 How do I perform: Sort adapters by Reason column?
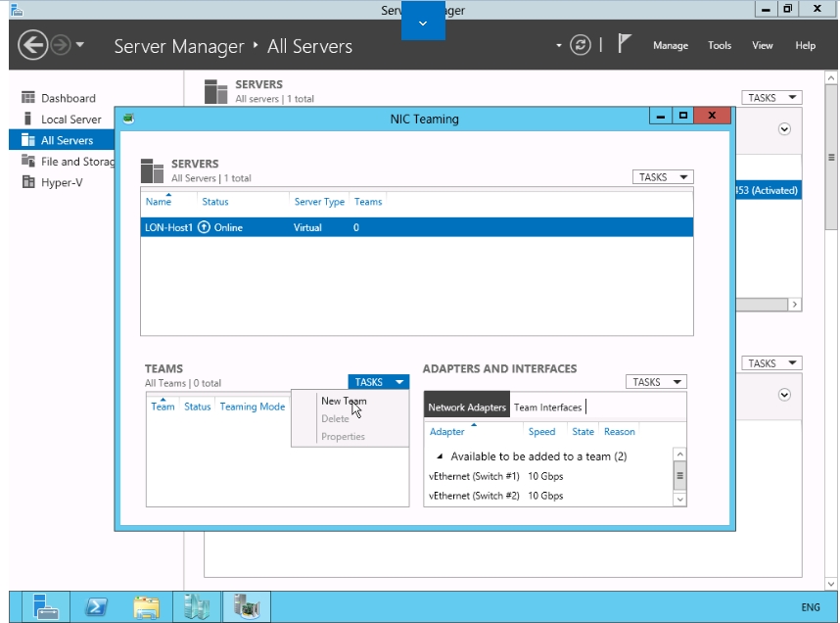click(620, 432)
